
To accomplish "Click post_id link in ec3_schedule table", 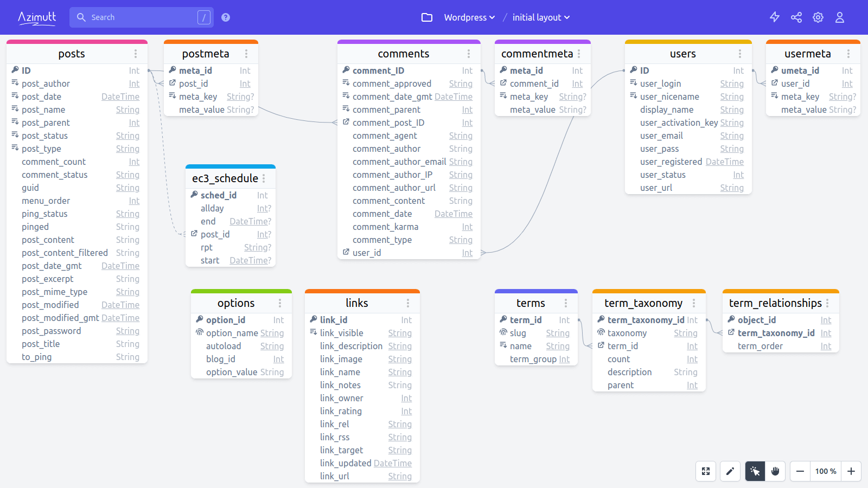I will pyautogui.click(x=215, y=234).
